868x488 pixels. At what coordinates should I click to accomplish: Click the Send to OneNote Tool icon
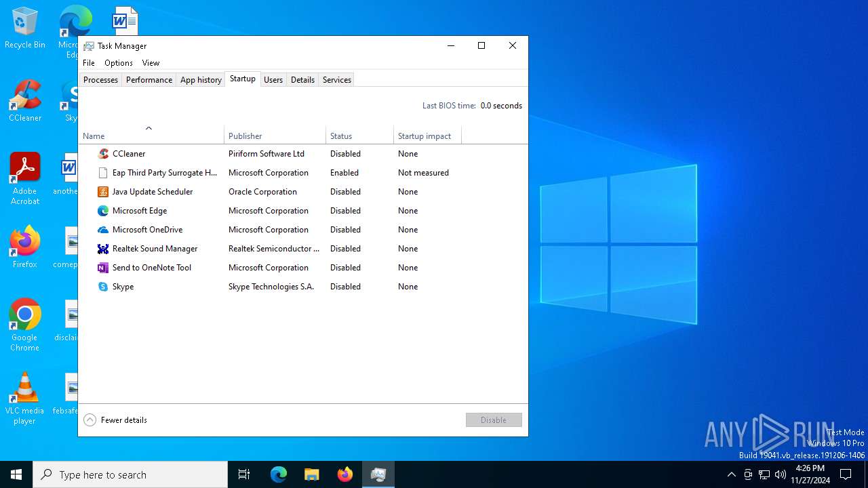pos(103,268)
